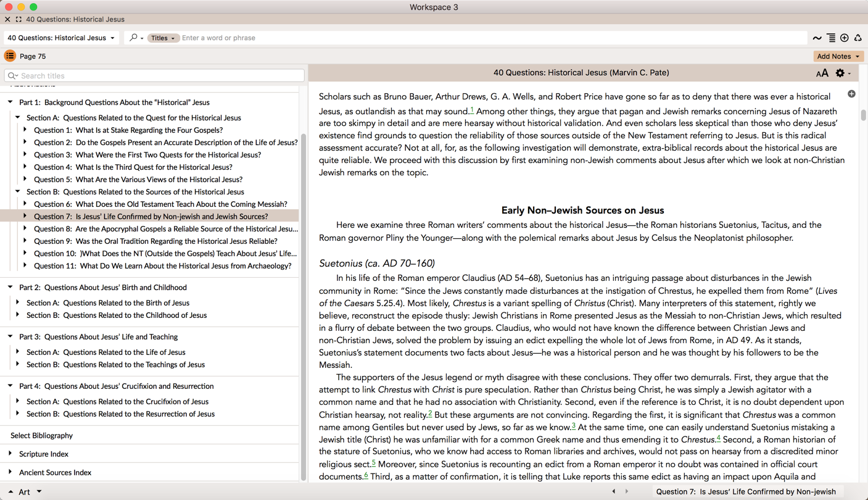The width and height of the screenshot is (868, 500).
Task: Click the reading pane vertical scrollbar
Action: [863, 116]
